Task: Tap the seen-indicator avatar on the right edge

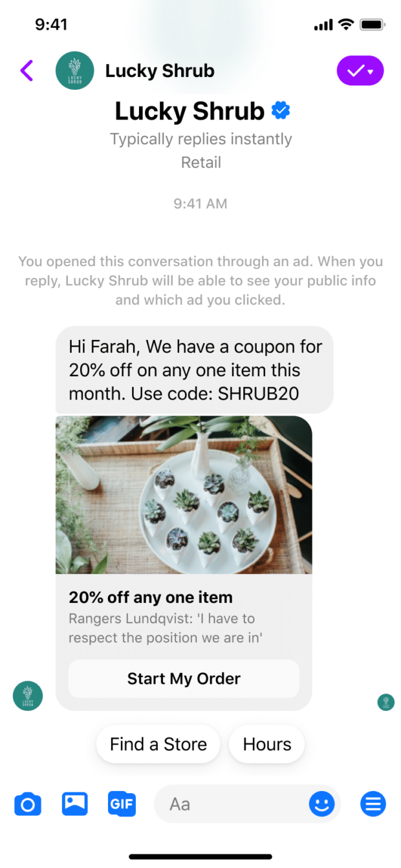Action: point(385,702)
